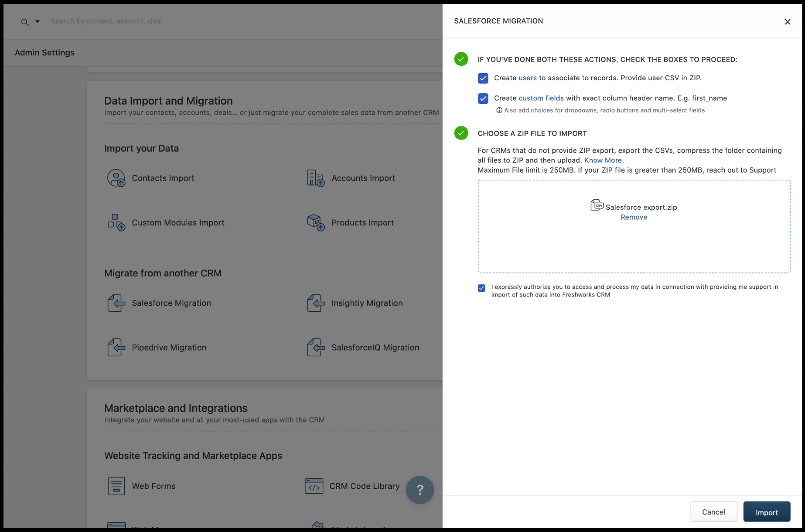The height and width of the screenshot is (532, 805).
Task: Click the Pipedrive Migration icon
Action: pos(116,347)
